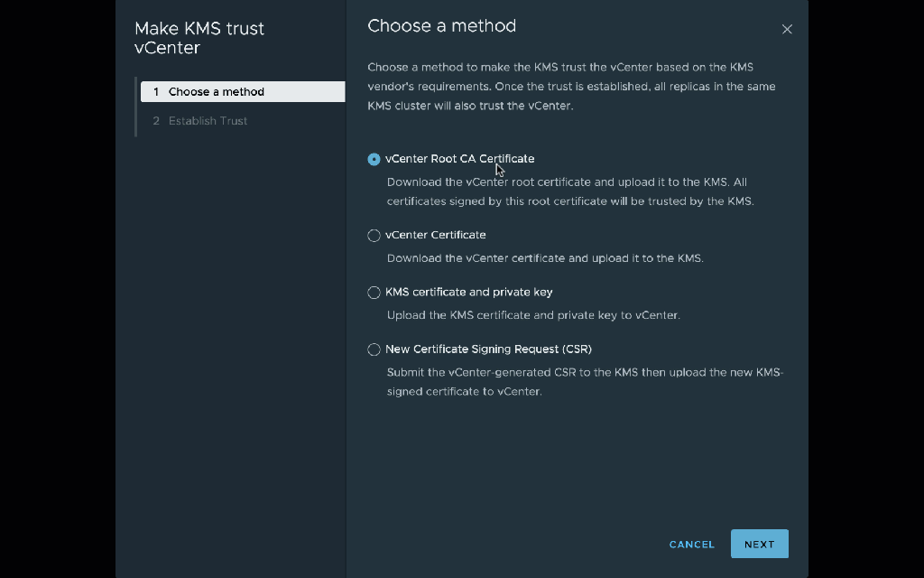Click the Make KMS trust vCenter title

click(x=199, y=38)
